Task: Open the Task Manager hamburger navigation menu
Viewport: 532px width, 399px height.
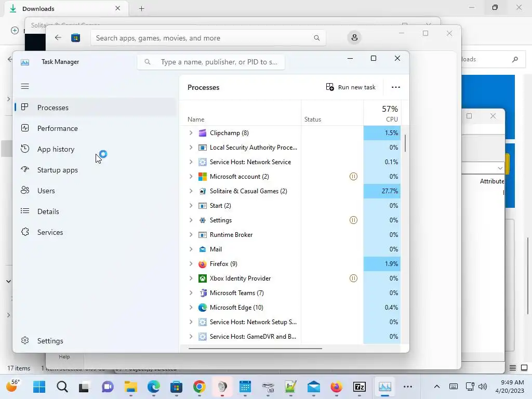Action: coord(25,86)
